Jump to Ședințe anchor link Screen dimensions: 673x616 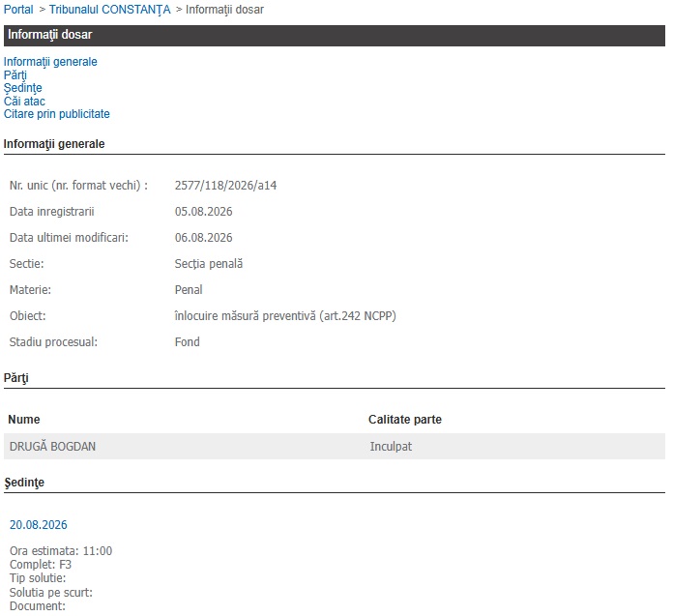pos(23,88)
